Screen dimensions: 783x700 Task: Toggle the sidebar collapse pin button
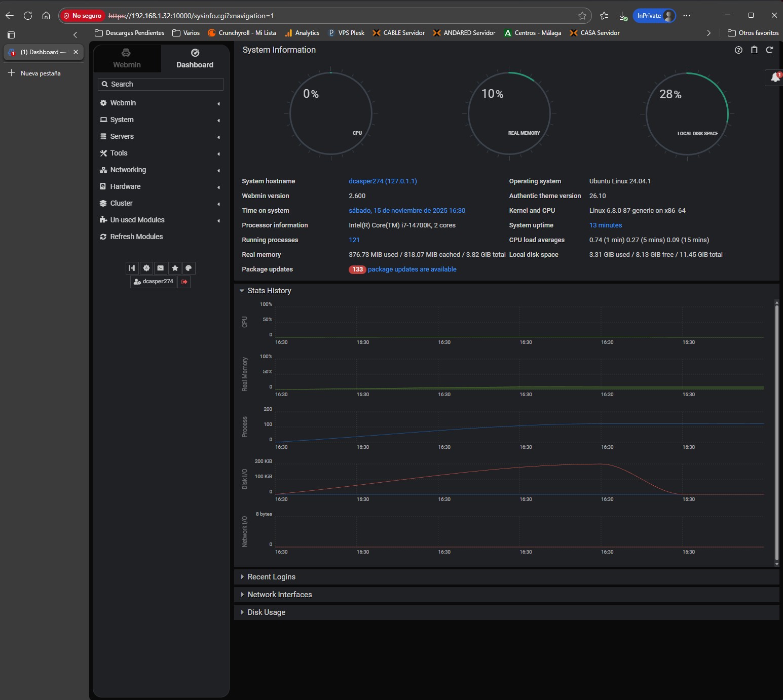(132, 268)
